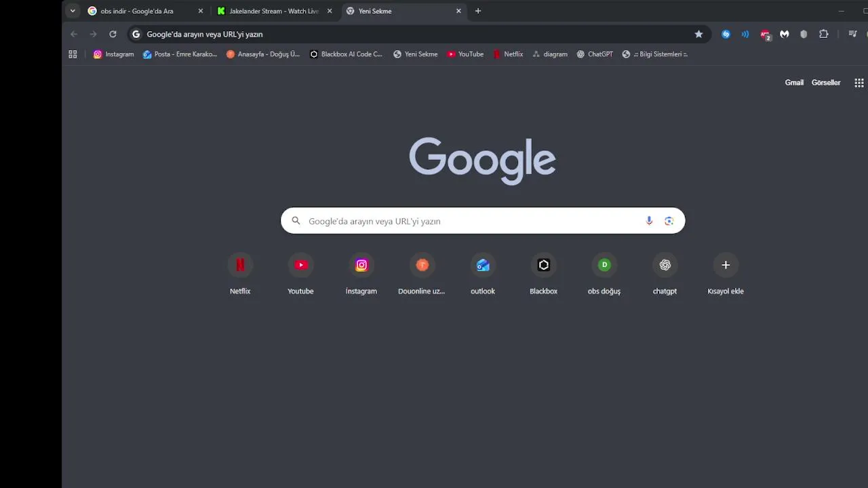Click the browser forward arrow
The image size is (868, 488).
(94, 34)
